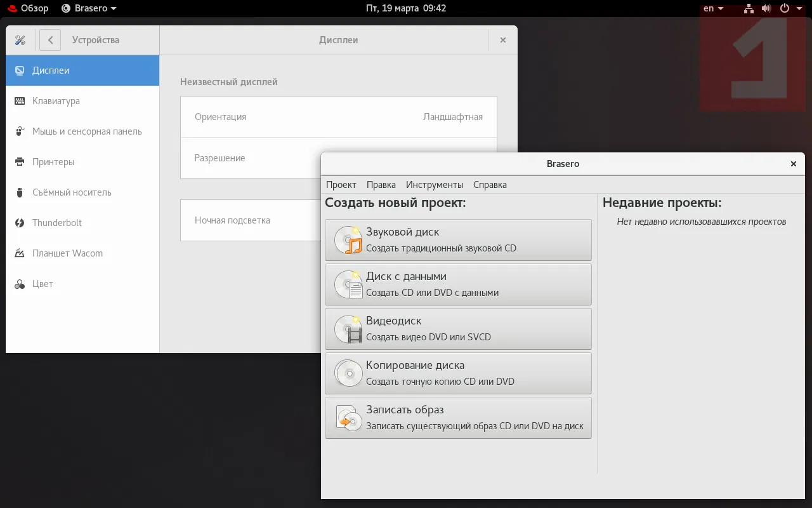
Task: Open the Правка menu in Brasero
Action: click(381, 185)
